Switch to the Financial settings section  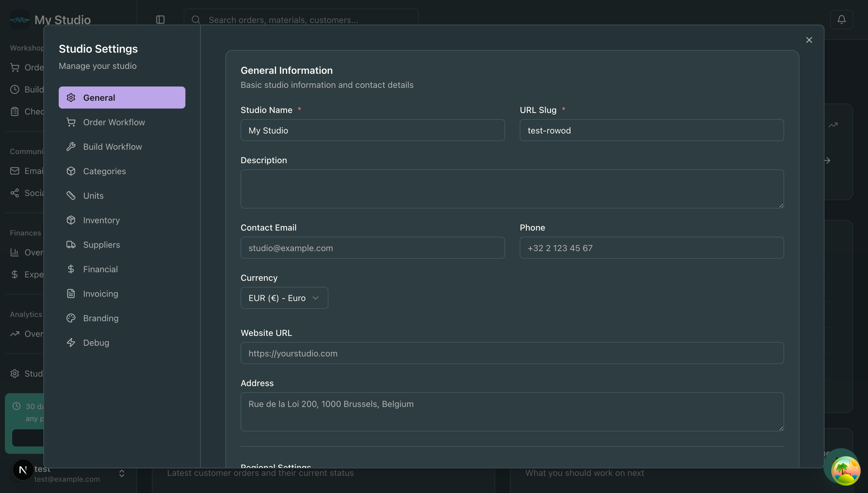(99, 269)
